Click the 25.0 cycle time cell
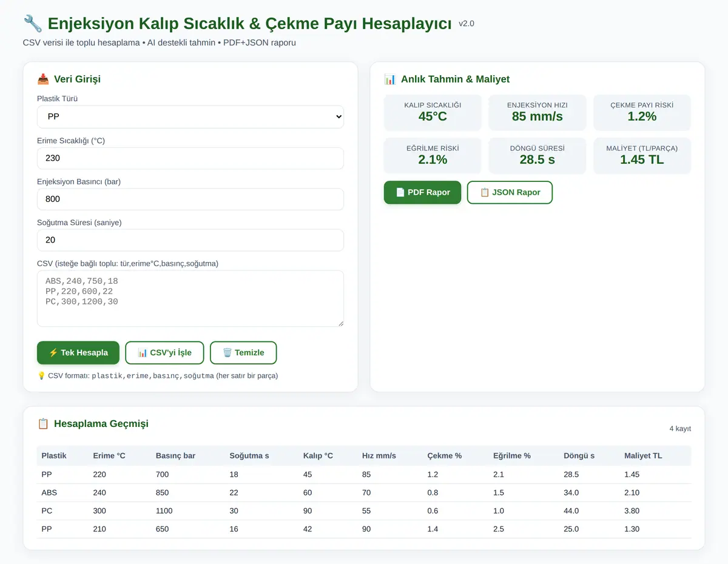Image resolution: width=728 pixels, height=564 pixels. (x=571, y=529)
